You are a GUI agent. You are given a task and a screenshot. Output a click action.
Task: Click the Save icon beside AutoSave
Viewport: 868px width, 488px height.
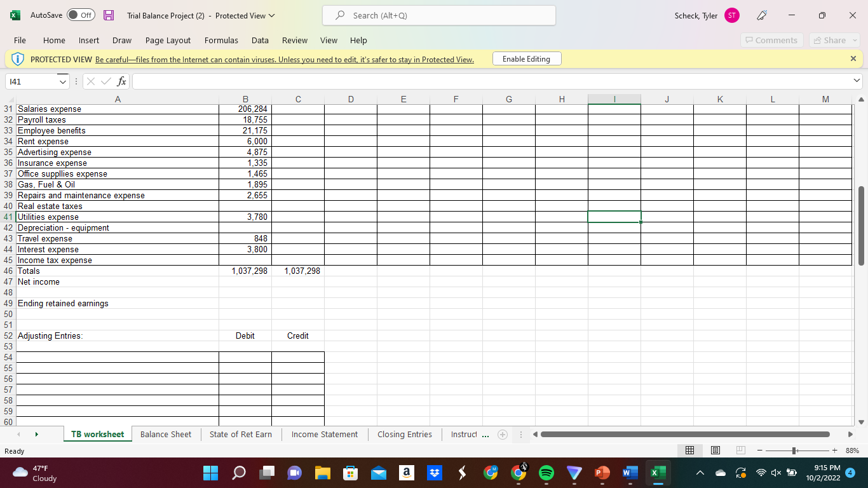[x=109, y=15]
